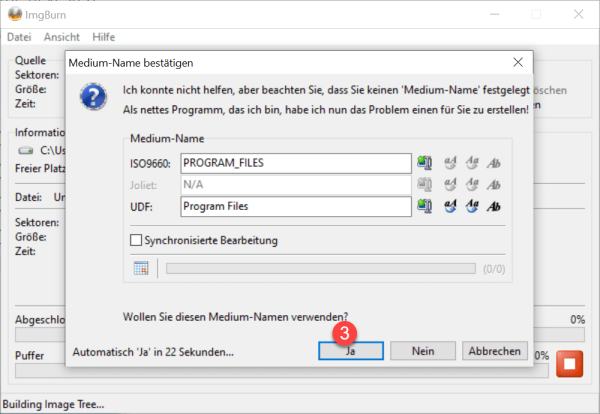Click the ISO9660 import volume label icon
The width and height of the screenshot is (600, 414).
click(424, 163)
